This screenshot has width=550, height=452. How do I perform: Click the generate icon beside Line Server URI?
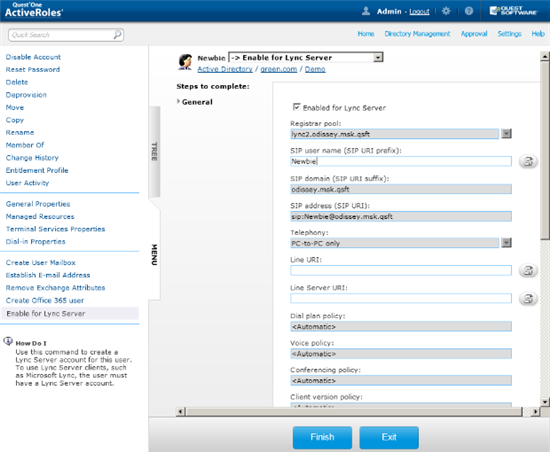tap(528, 298)
